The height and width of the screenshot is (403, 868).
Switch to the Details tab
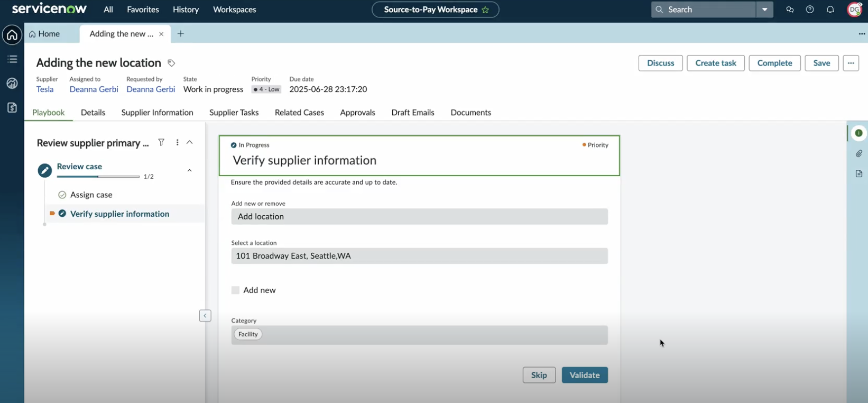[93, 112]
